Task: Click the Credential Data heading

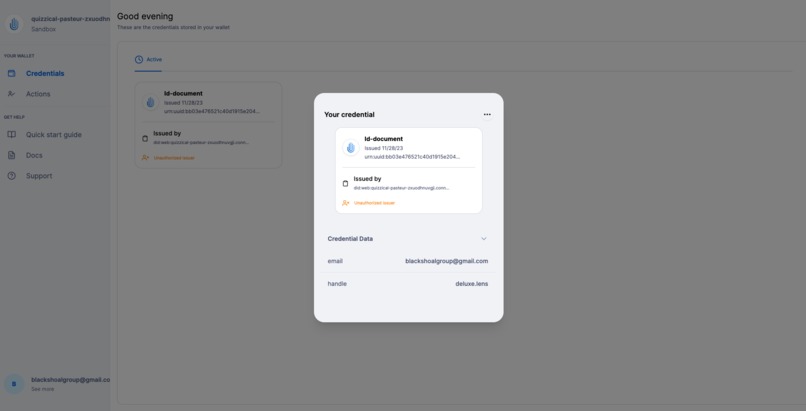Action: coord(350,239)
